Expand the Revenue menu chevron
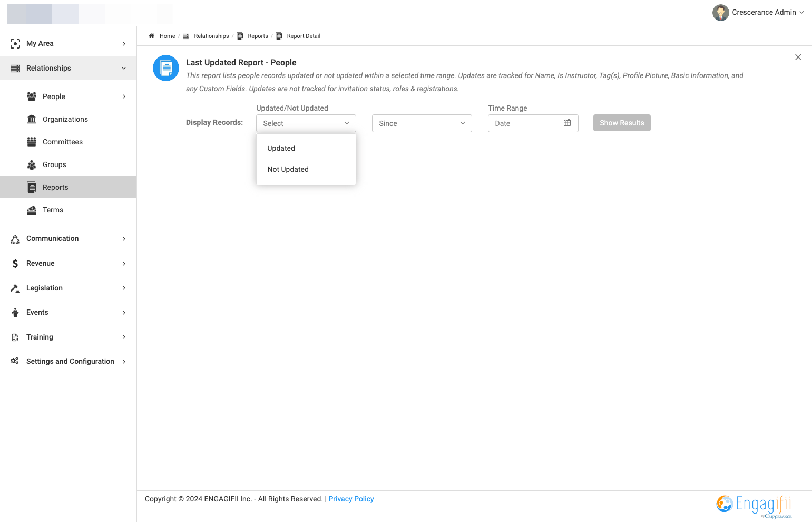The image size is (812, 523). click(x=124, y=264)
